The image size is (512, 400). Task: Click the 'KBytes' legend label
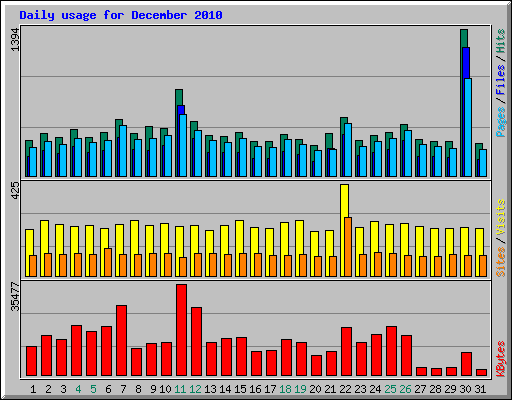click(500, 359)
